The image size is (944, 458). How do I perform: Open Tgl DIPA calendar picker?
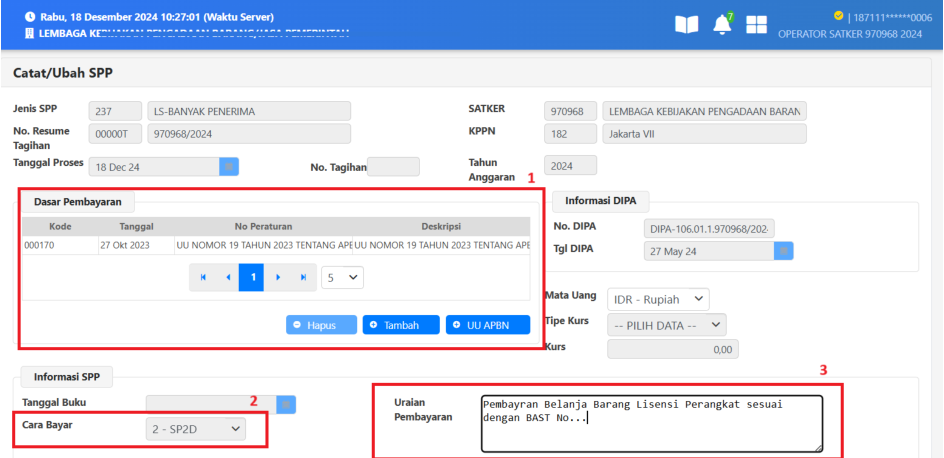(x=784, y=251)
